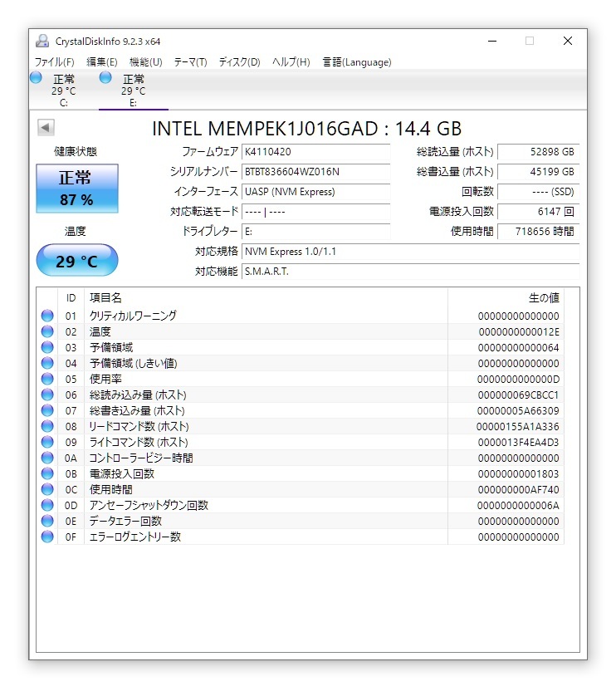Click raw value 00000155A1A336
This screenshot has height=696, width=616.
(x=517, y=427)
